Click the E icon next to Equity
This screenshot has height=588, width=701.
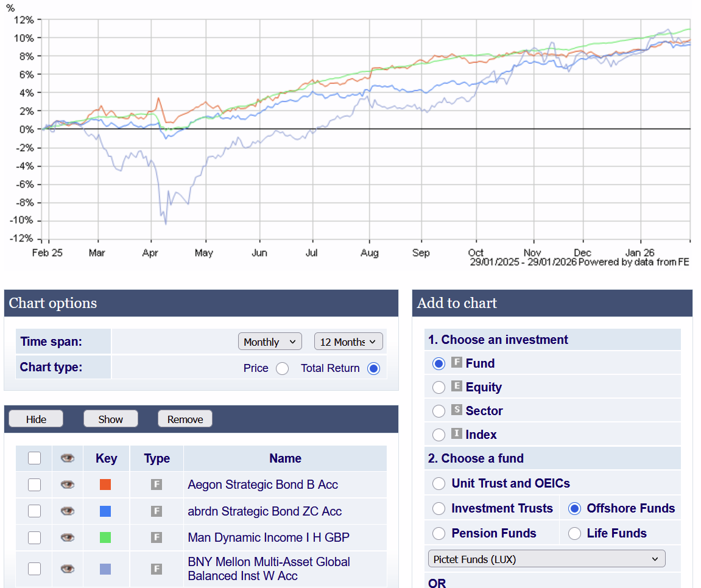(x=456, y=387)
